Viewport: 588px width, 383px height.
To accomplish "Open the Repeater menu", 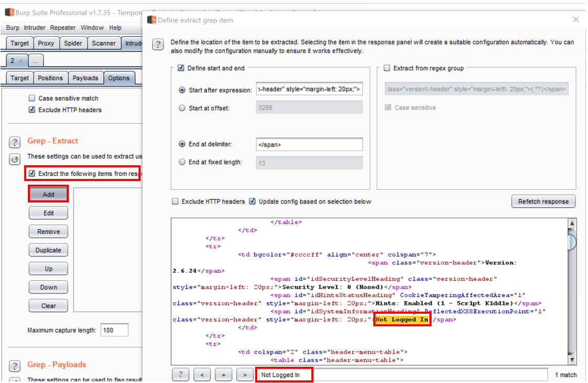I will tap(63, 28).
